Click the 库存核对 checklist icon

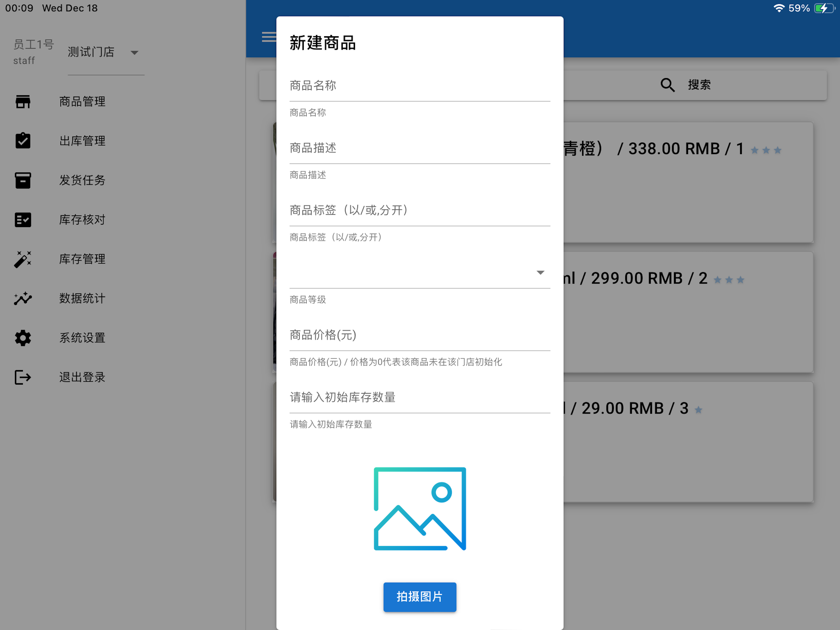[x=23, y=219]
